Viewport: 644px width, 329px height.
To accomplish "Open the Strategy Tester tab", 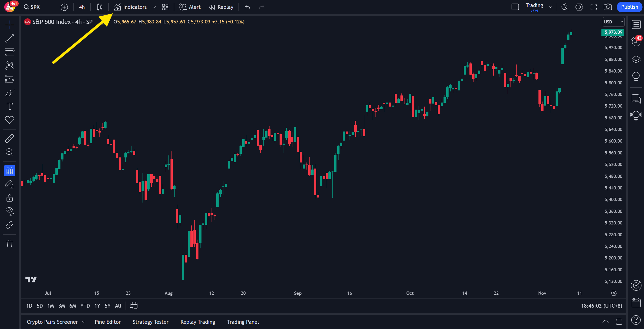I will pyautogui.click(x=150, y=322).
